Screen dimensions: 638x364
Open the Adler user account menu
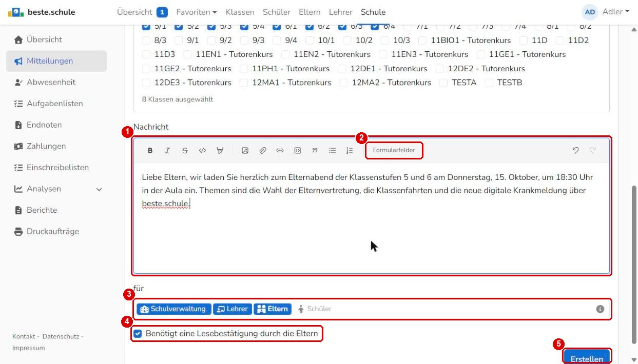pyautogui.click(x=606, y=12)
